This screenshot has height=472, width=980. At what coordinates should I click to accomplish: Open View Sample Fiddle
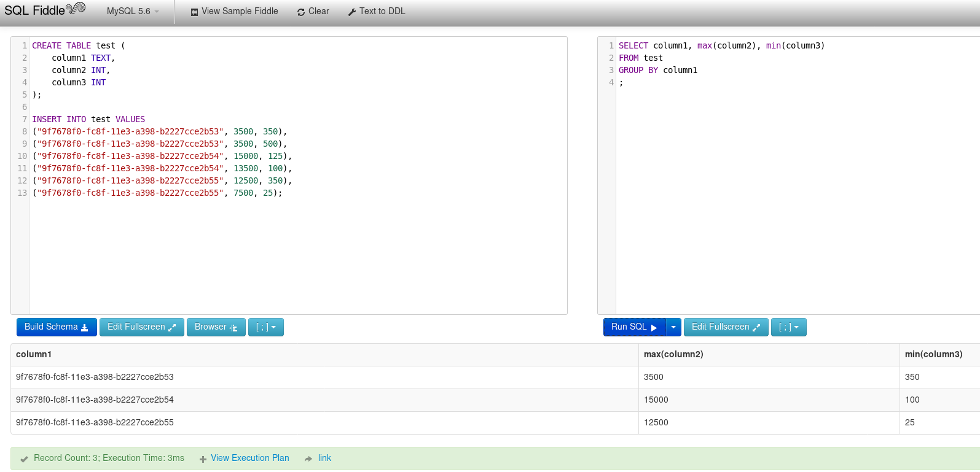point(234,11)
